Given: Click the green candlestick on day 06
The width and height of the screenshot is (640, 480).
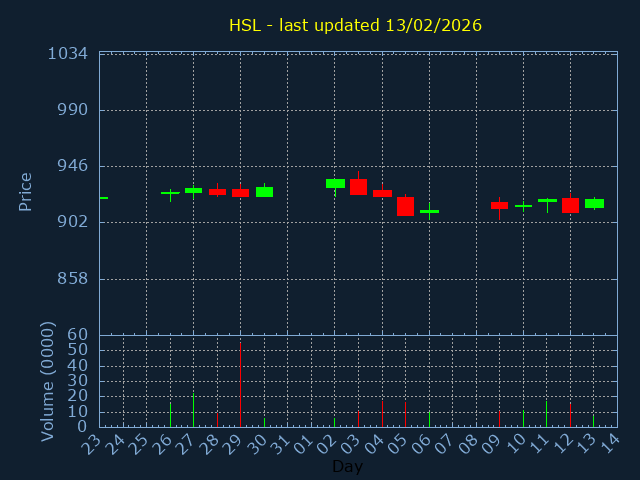Looking at the screenshot, I should pos(429,211).
